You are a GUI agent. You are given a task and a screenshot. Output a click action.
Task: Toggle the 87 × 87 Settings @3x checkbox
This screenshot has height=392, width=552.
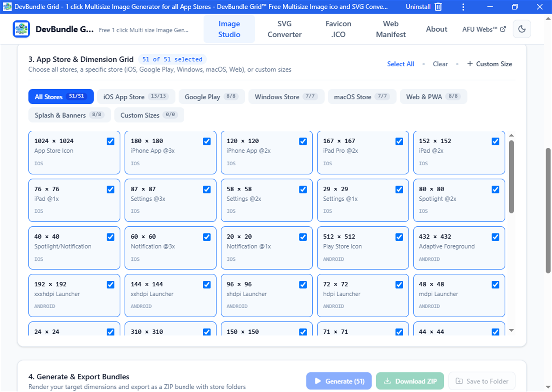coord(207,189)
